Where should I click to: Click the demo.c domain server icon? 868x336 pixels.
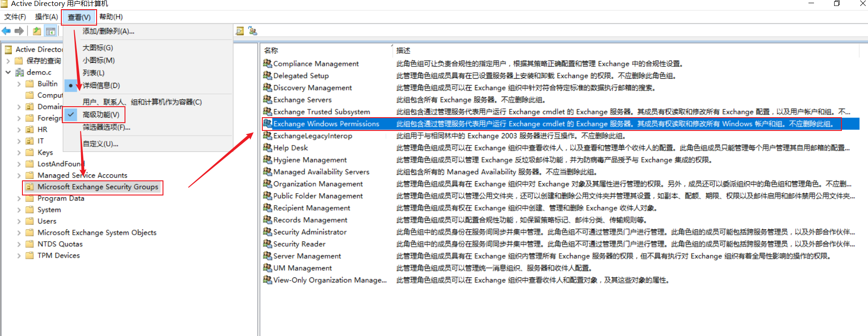click(20, 72)
